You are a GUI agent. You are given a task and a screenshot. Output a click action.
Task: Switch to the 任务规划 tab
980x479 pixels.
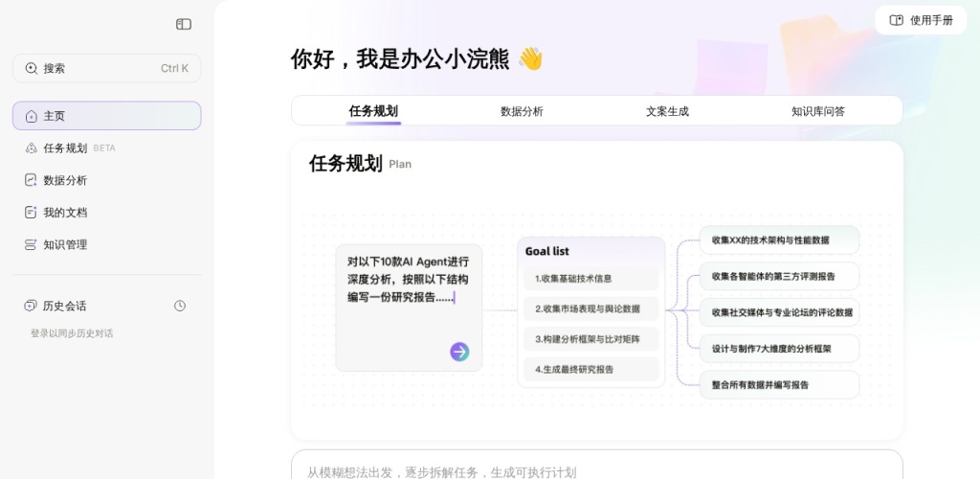click(x=373, y=111)
